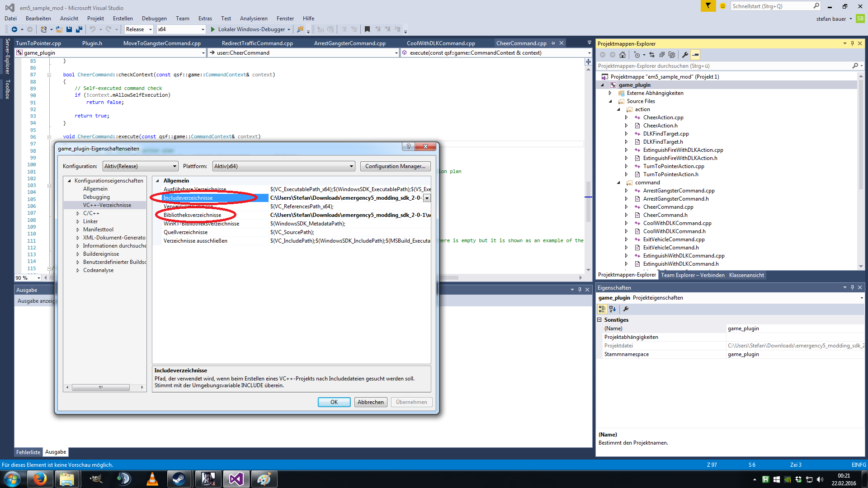The image size is (868, 488).
Task: Open dropdown arrow on Includeverzeichnisse value
Action: (427, 198)
